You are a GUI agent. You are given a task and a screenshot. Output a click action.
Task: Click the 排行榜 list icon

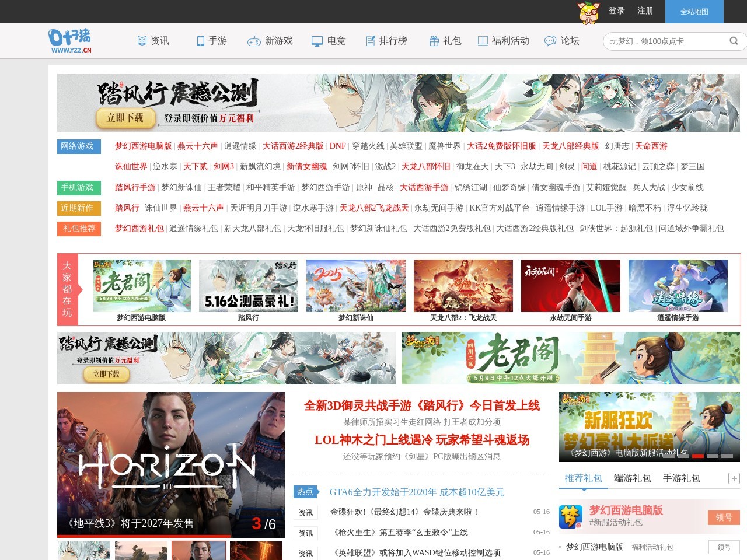point(371,41)
